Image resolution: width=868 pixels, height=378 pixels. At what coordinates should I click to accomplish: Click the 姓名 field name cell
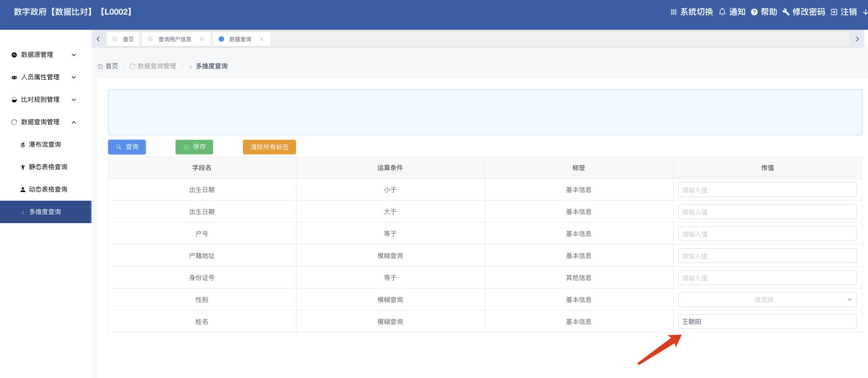tap(202, 322)
